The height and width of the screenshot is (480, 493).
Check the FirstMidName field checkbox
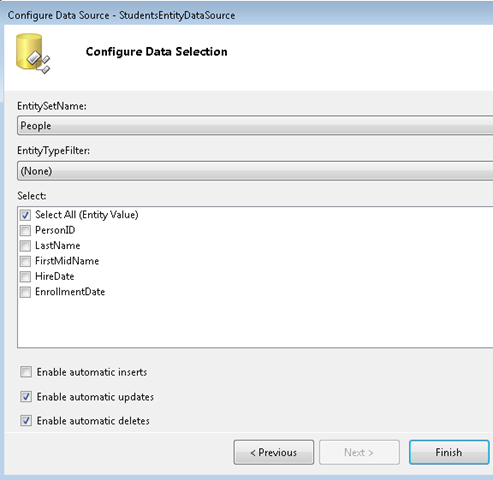[25, 261]
